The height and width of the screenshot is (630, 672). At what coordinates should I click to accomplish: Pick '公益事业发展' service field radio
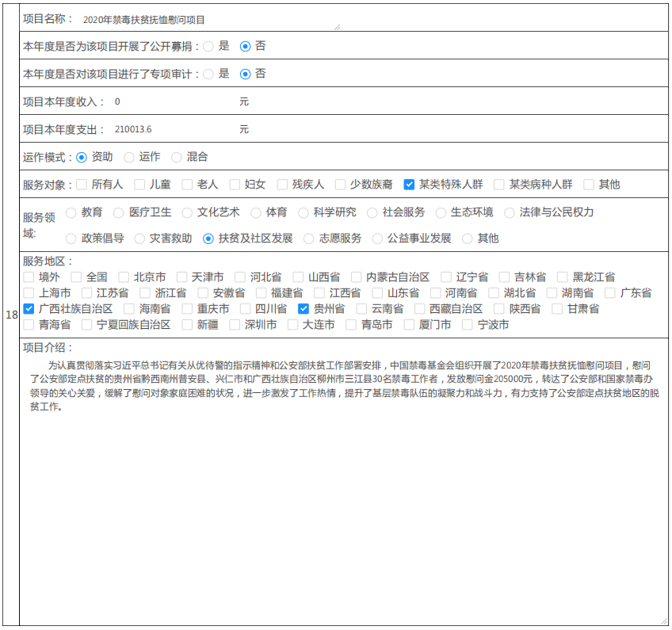click(x=378, y=239)
